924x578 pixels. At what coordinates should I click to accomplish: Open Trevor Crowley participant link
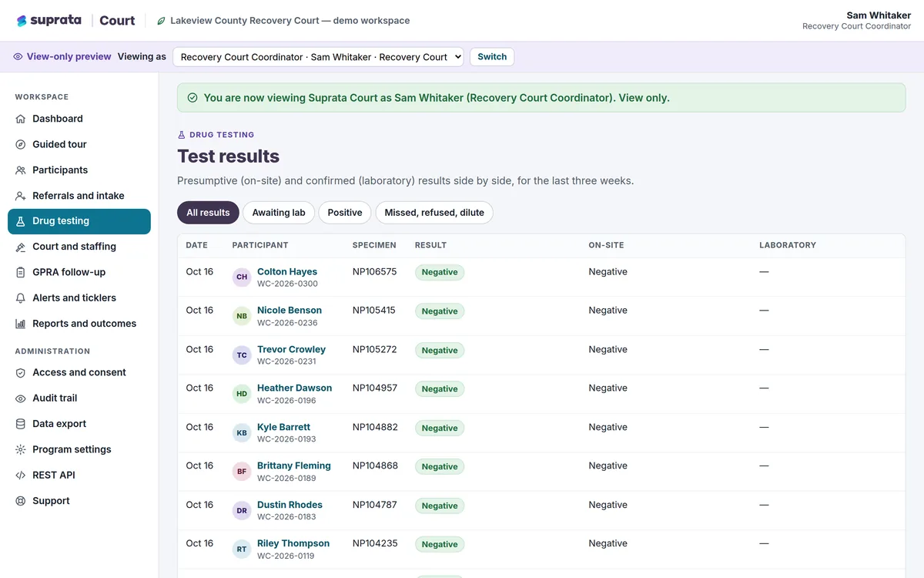(291, 349)
